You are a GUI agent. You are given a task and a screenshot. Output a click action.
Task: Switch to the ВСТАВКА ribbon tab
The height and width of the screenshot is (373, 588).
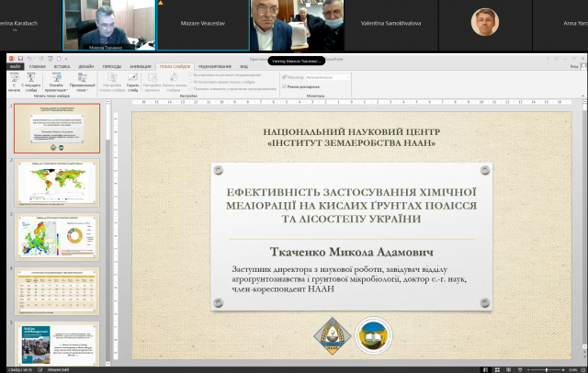(x=62, y=67)
